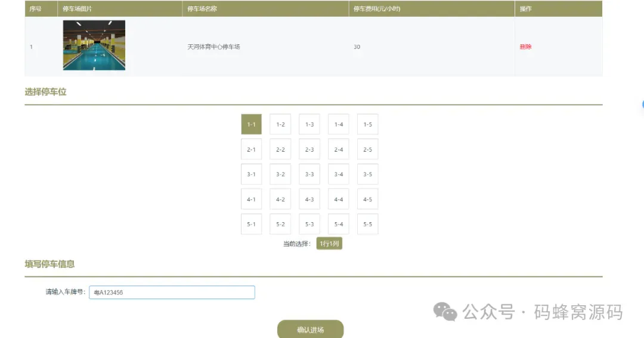Select parking spot 3-3
Image resolution: width=644 pixels, height=338 pixels.
[309, 174]
